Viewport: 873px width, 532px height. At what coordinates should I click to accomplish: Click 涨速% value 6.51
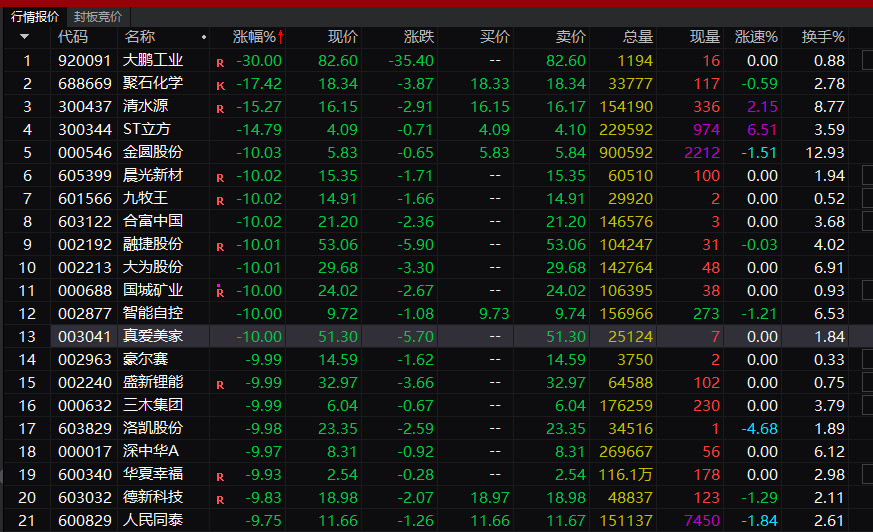pyautogui.click(x=762, y=130)
